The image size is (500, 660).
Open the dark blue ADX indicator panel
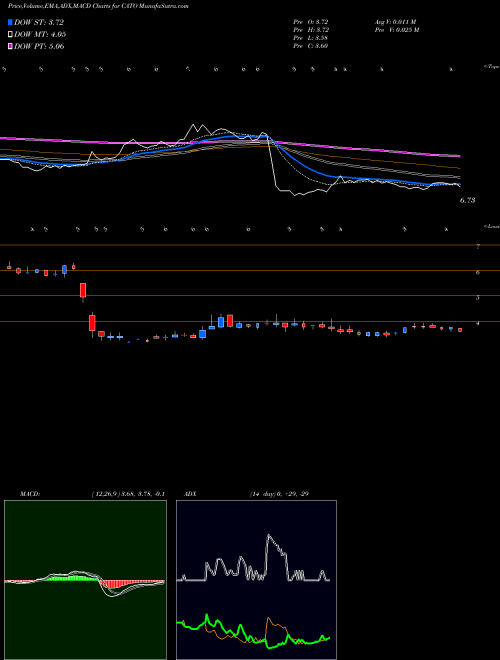[256, 580]
